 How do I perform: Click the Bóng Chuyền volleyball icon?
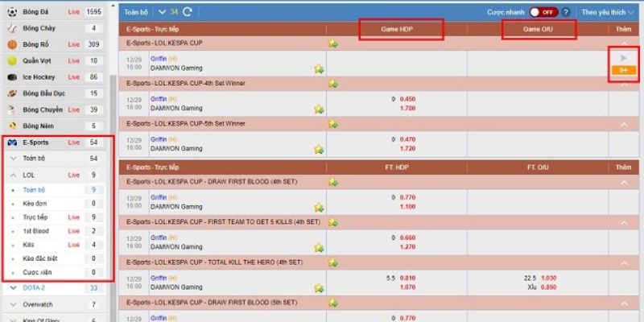(12, 109)
